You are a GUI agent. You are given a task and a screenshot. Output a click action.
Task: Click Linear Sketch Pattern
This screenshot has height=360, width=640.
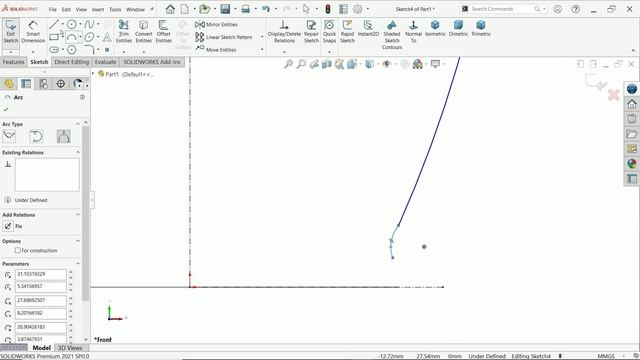pyautogui.click(x=224, y=37)
